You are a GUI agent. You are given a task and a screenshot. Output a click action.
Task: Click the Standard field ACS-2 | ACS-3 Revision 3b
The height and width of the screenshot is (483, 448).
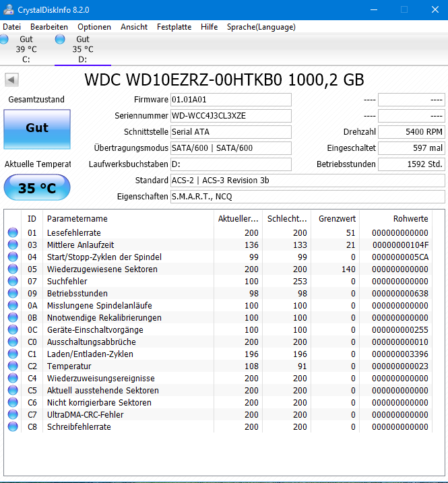[308, 181]
